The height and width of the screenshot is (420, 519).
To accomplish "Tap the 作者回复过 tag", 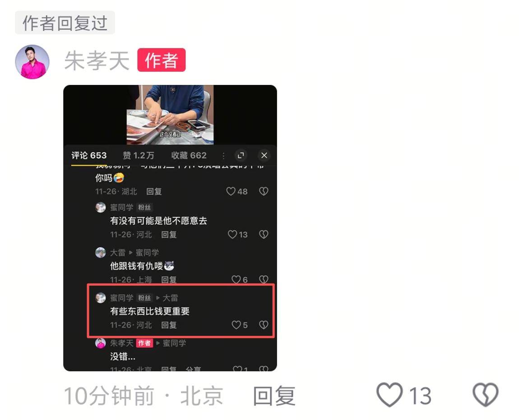I will tap(65, 23).
